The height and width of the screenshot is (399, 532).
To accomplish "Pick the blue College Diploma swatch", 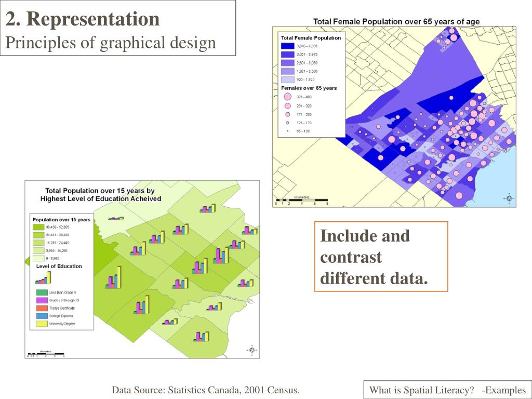I will point(42,316).
